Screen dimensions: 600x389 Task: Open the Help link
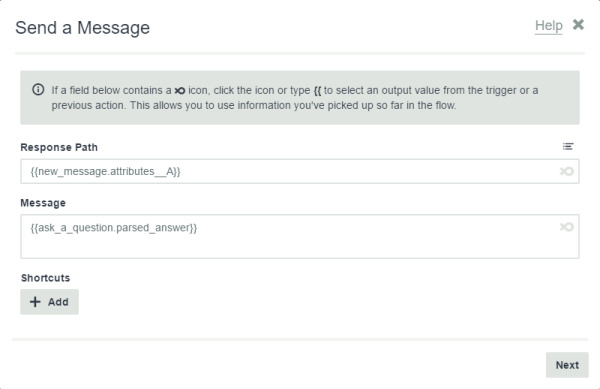(548, 26)
